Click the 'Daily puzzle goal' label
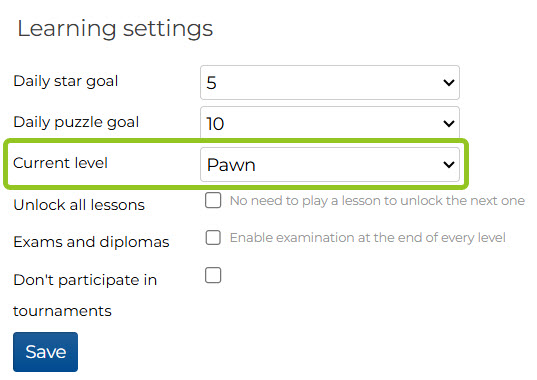This screenshot has width=537, height=380. [76, 123]
